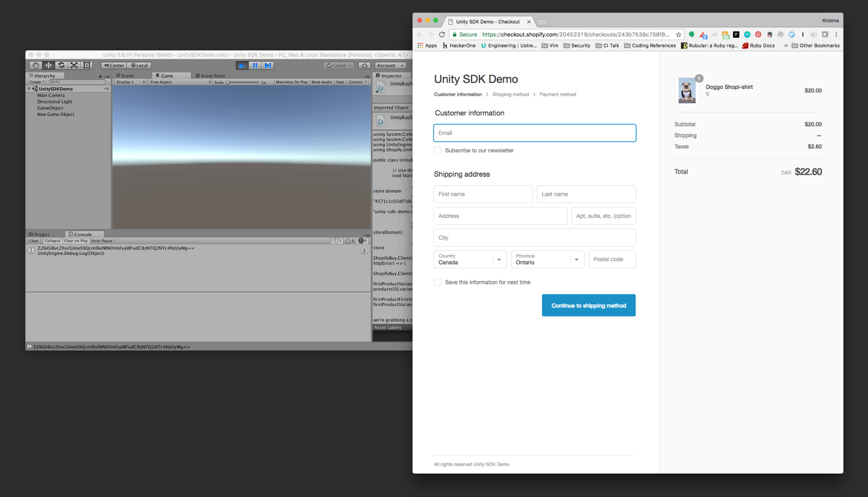This screenshot has width=868, height=497.
Task: Open the Gizmos dropdown in Game view
Action: pos(358,82)
